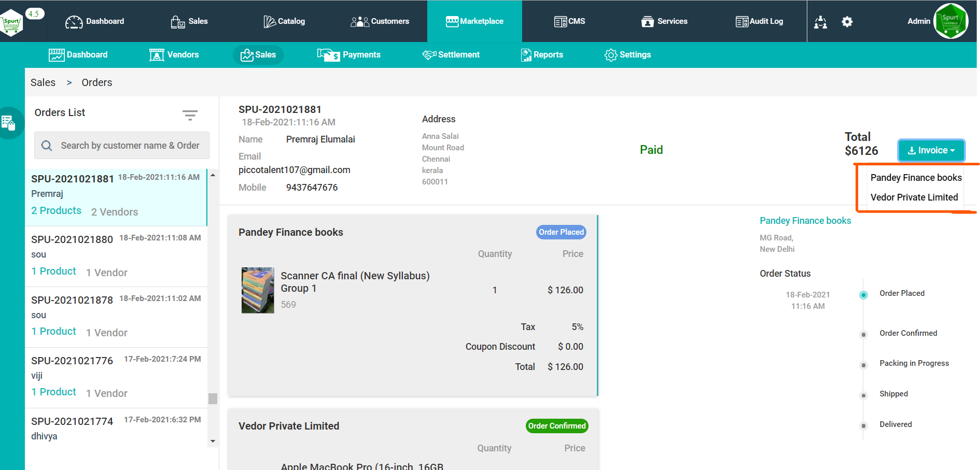This screenshot has height=470, width=980.
Task: Select order SPU-2021021881
Action: (x=116, y=197)
